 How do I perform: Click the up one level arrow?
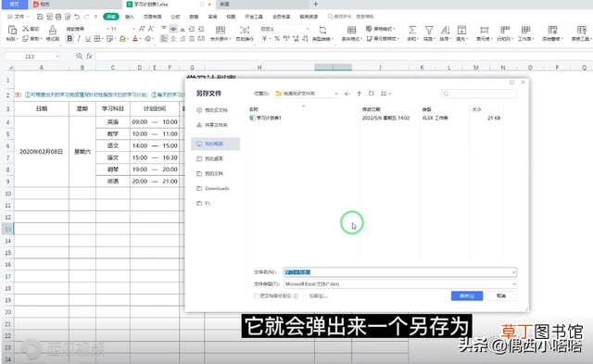[x=360, y=94]
